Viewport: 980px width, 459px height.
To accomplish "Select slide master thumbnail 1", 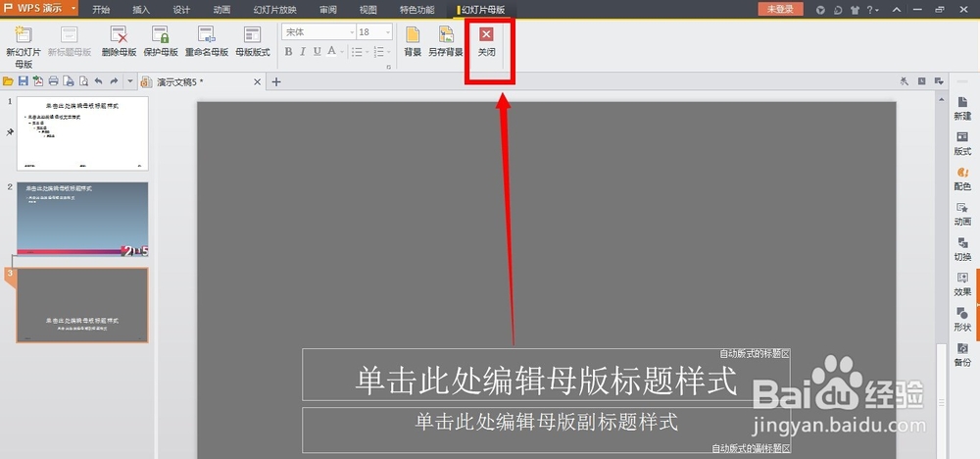I will 82,133.
